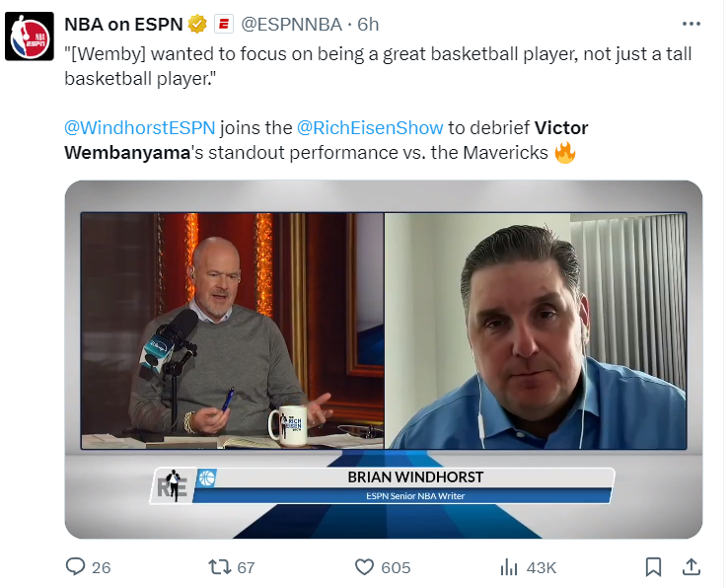The image size is (727, 588).
Task: Bookmark this post
Action: pyautogui.click(x=653, y=567)
